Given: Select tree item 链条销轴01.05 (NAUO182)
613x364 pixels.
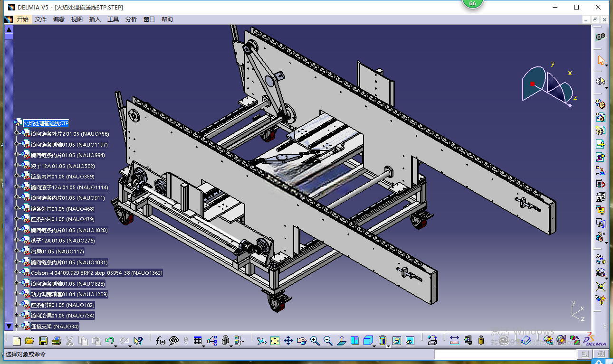Looking at the screenshot, I should pos(62,305).
